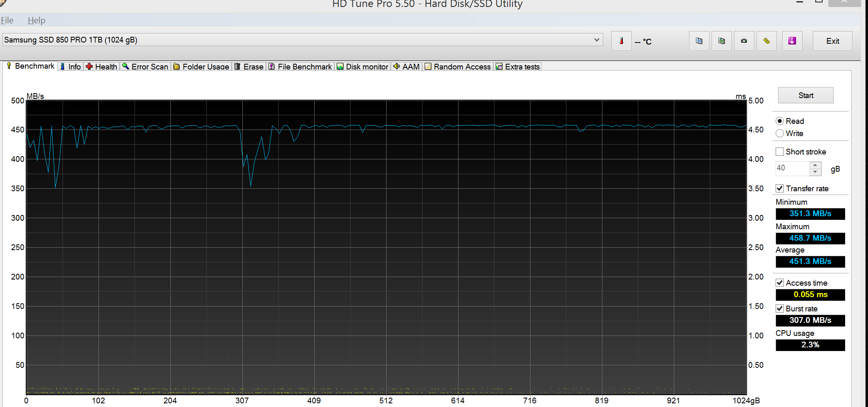This screenshot has height=407, width=868.
Task: Click the -- °C temperature reading
Action: [643, 42]
